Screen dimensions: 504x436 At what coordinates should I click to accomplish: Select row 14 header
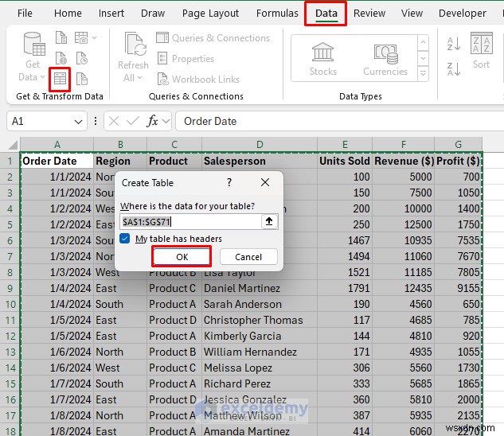click(10, 368)
